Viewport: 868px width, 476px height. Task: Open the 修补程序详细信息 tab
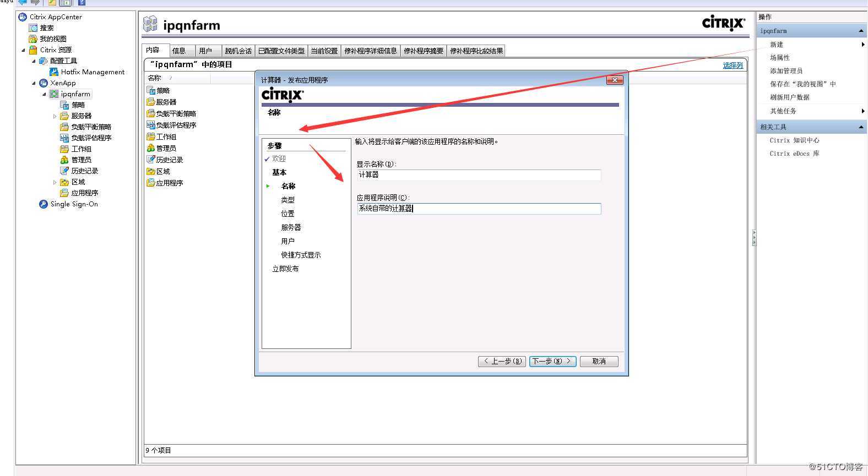click(x=370, y=51)
